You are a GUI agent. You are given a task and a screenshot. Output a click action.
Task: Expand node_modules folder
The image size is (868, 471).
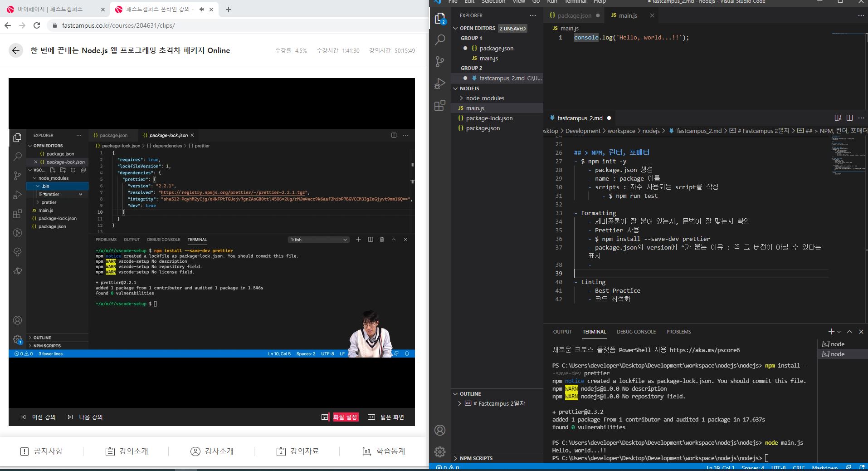click(x=497, y=98)
